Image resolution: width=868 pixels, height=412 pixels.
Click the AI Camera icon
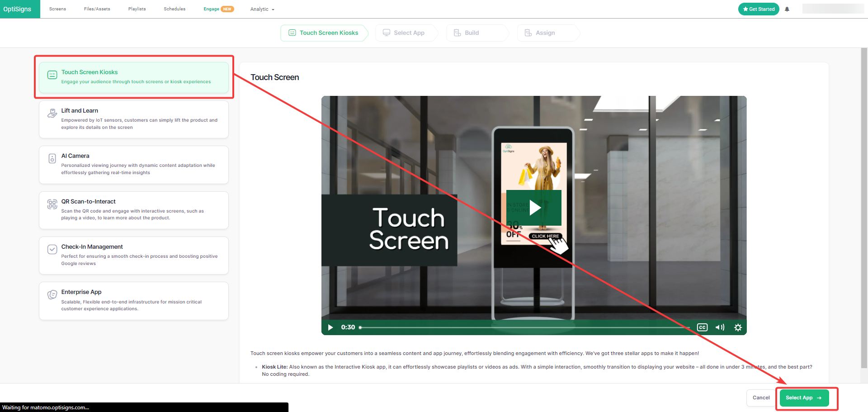[x=52, y=159]
